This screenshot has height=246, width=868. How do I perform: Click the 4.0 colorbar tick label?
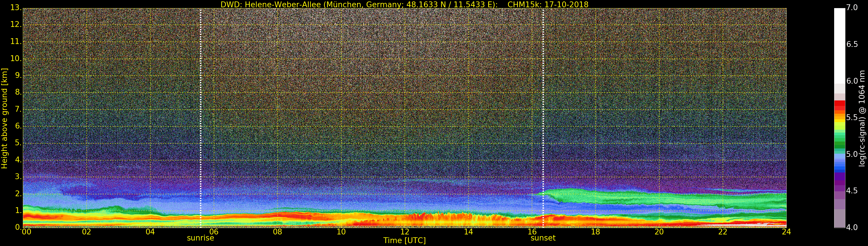(852, 227)
